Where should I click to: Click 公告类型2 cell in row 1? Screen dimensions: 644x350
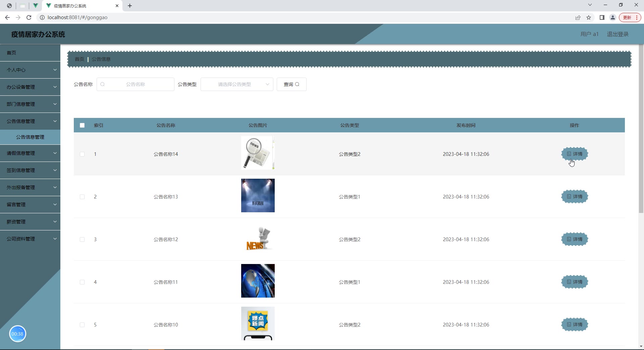[350, 154]
